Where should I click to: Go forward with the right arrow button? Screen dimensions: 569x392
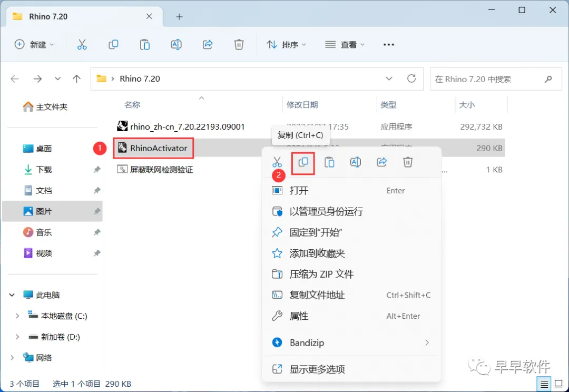click(x=38, y=79)
